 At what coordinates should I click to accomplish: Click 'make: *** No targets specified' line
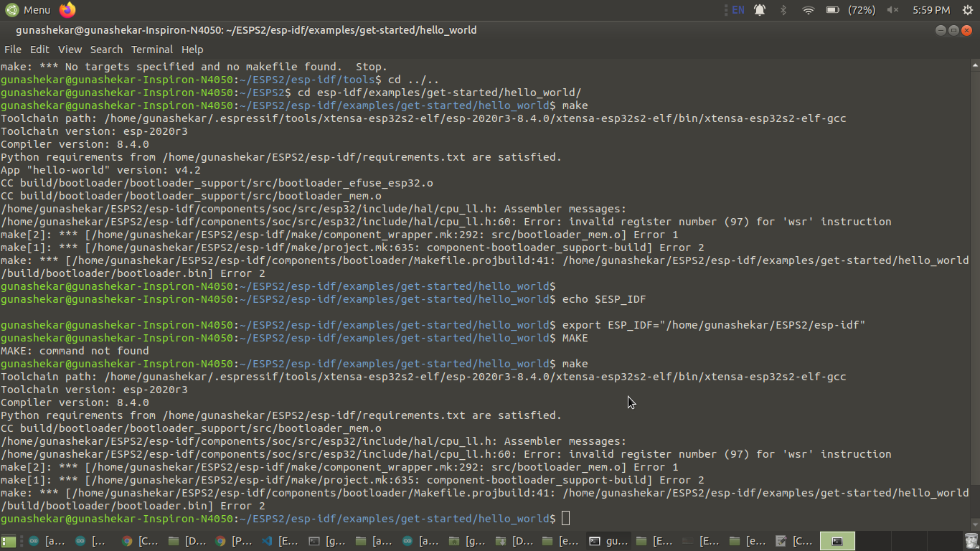(194, 67)
